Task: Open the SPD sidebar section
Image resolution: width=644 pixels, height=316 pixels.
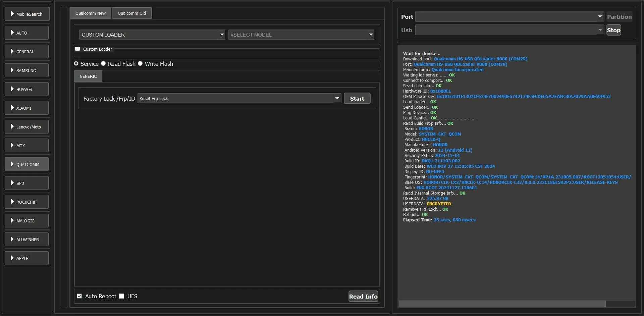Action: 27,183
